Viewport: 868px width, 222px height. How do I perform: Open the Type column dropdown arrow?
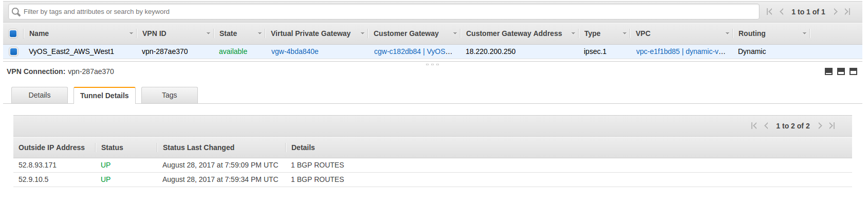tap(624, 33)
